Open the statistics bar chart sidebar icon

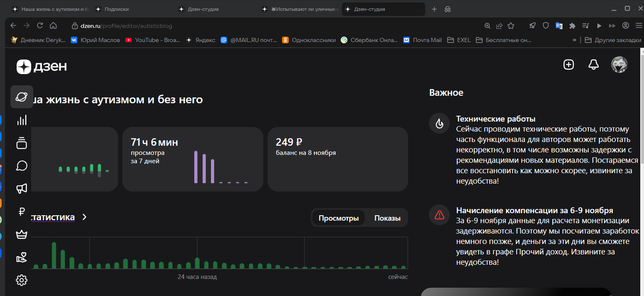point(21,121)
